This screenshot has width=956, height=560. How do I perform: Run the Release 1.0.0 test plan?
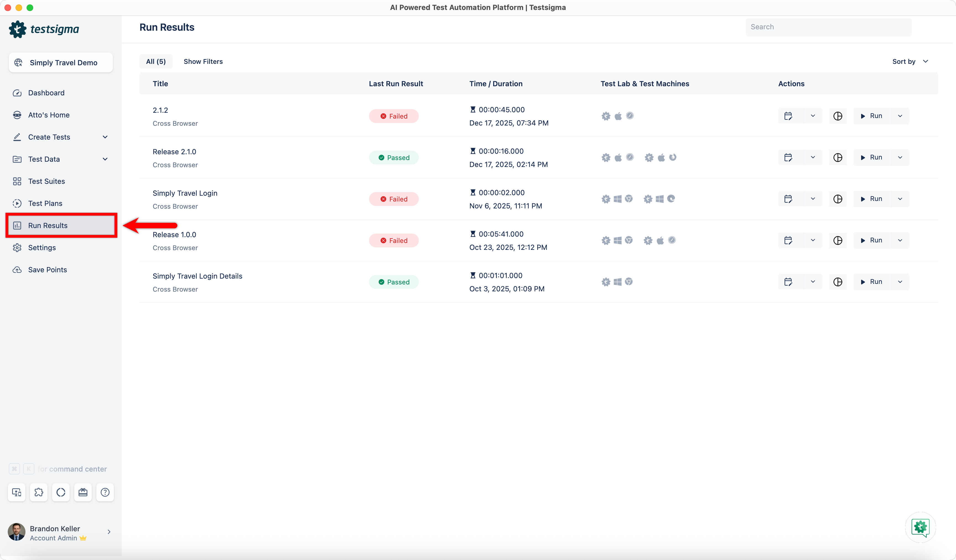(871, 240)
